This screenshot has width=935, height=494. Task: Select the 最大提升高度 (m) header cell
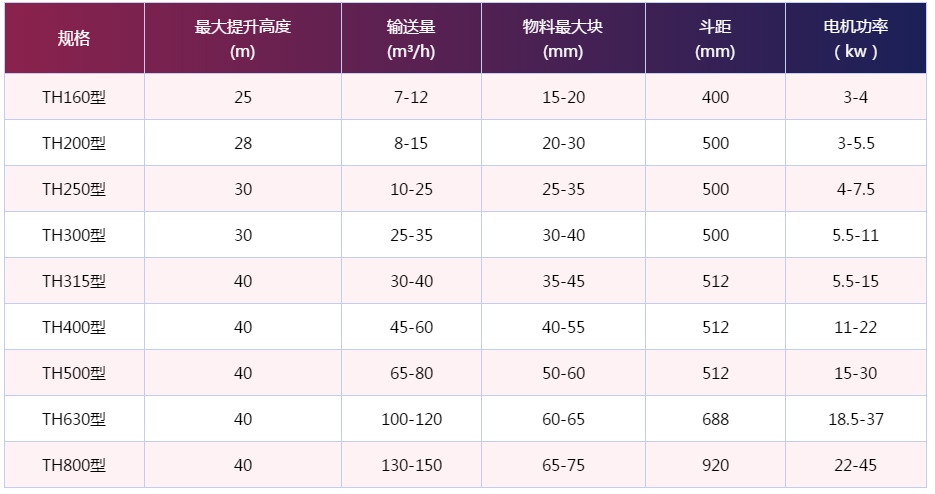(x=242, y=39)
